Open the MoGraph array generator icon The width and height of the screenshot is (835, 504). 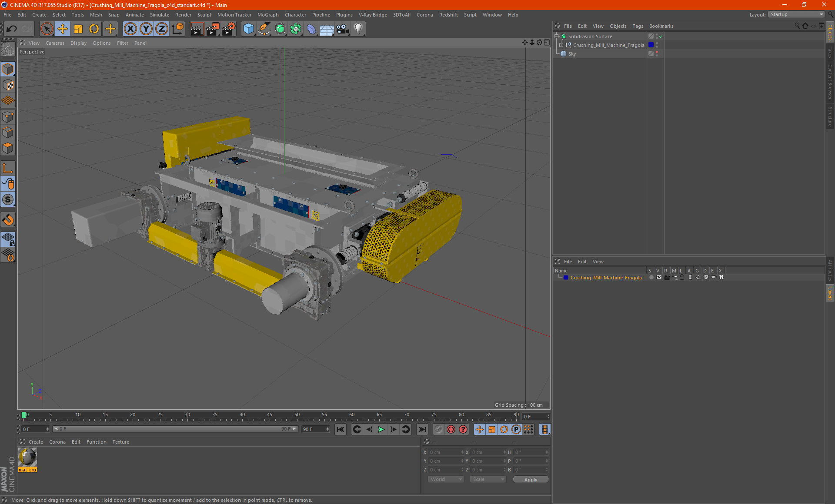[296, 29]
